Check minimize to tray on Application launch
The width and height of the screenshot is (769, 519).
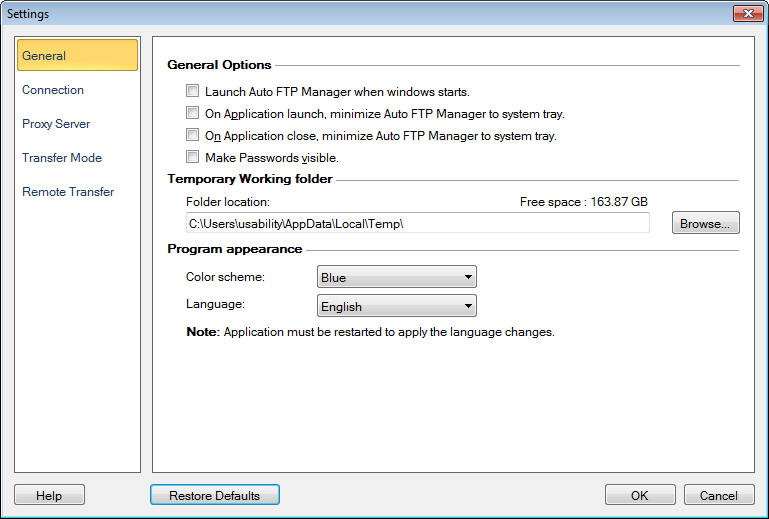click(x=192, y=113)
